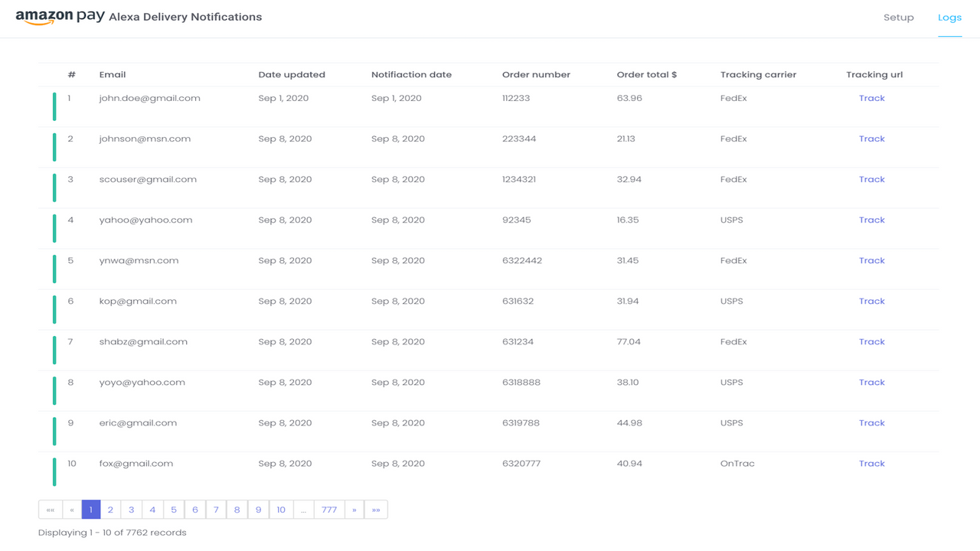Click order number 6322442
The width and height of the screenshot is (980, 551).
point(522,260)
